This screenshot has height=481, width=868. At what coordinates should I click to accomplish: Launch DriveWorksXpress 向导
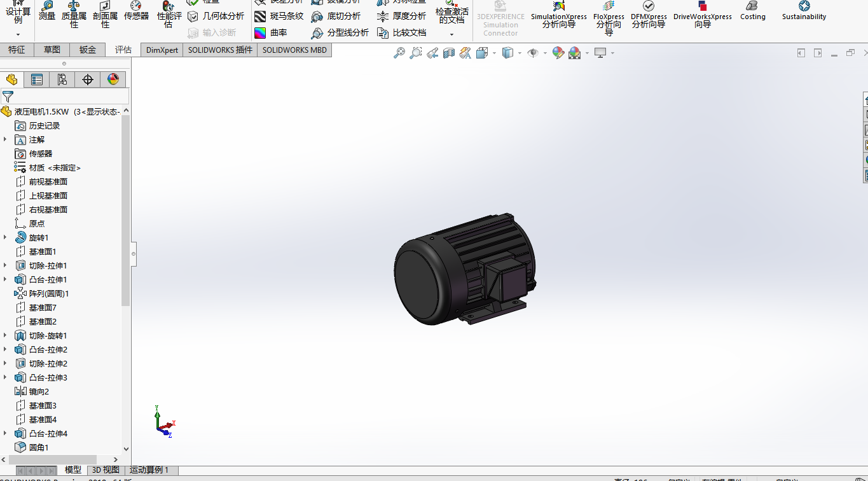703,15
